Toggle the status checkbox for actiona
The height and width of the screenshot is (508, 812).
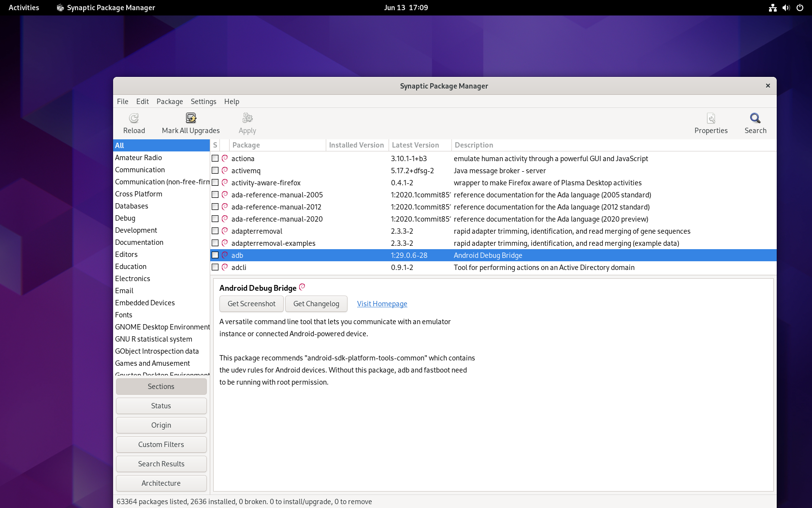[x=215, y=158]
